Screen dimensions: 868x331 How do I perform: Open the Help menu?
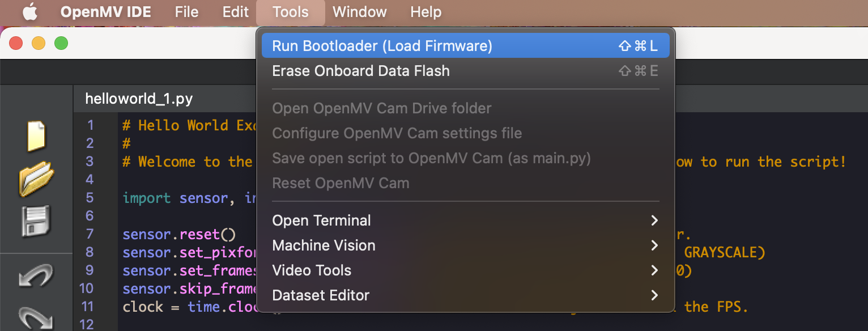click(x=426, y=12)
